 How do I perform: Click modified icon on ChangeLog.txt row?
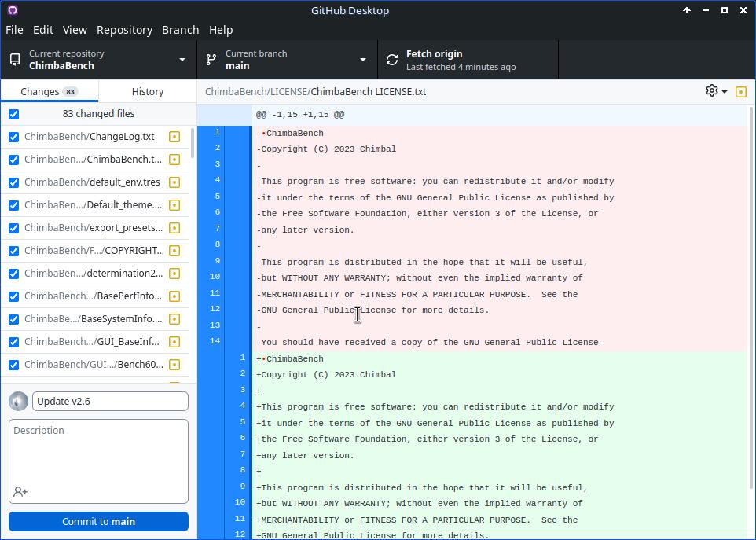174,137
